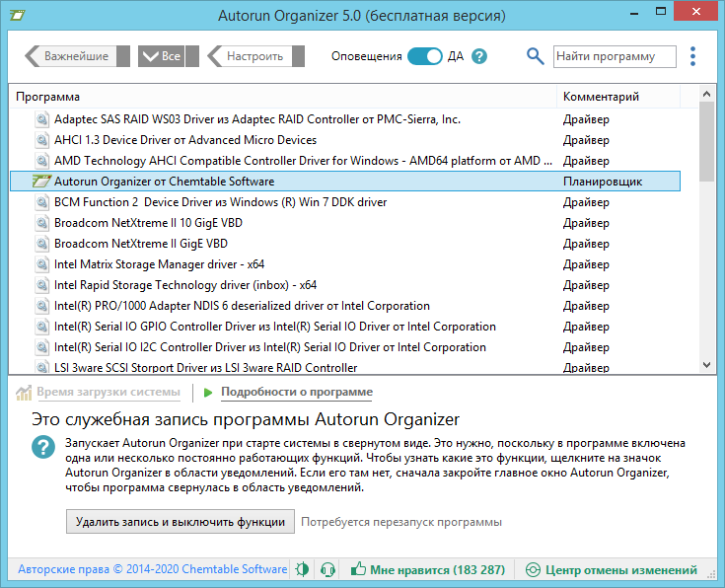This screenshot has width=725, height=588.
Task: Click the driver icon for AMD Technology AHCI
Action: coord(42,161)
